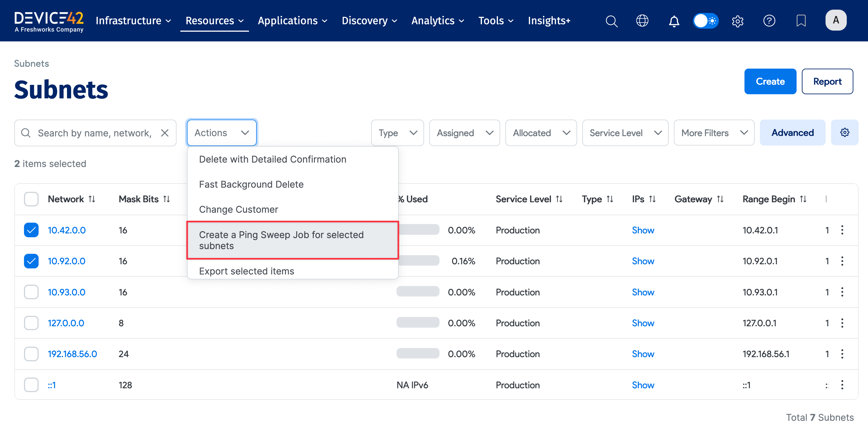
Task: Uncheck the 10.42.0.0 subnet checkbox
Action: (x=31, y=230)
